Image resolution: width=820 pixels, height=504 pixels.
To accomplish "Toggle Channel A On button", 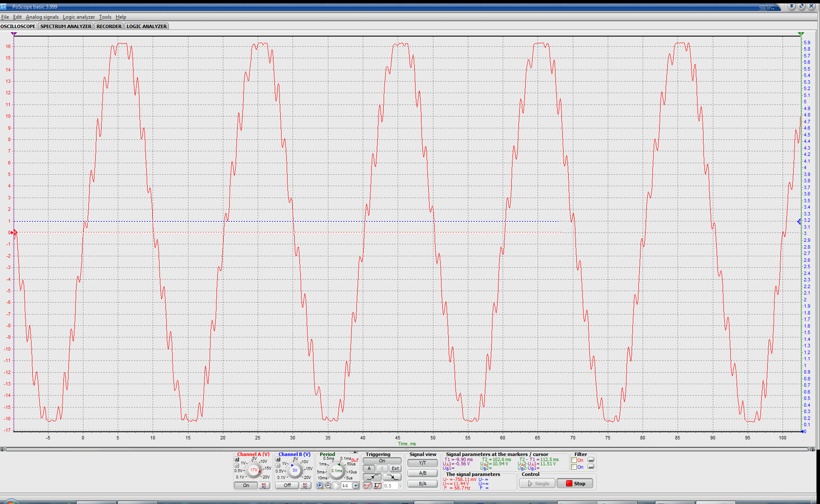I will [x=246, y=485].
